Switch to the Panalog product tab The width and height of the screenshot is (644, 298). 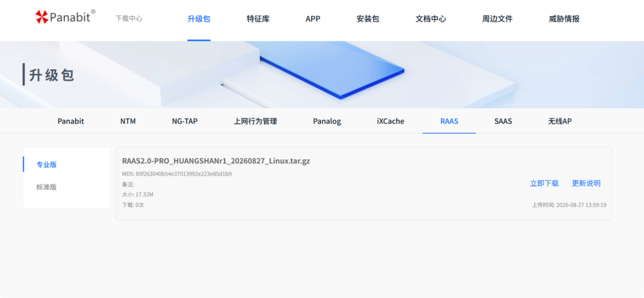click(x=327, y=121)
